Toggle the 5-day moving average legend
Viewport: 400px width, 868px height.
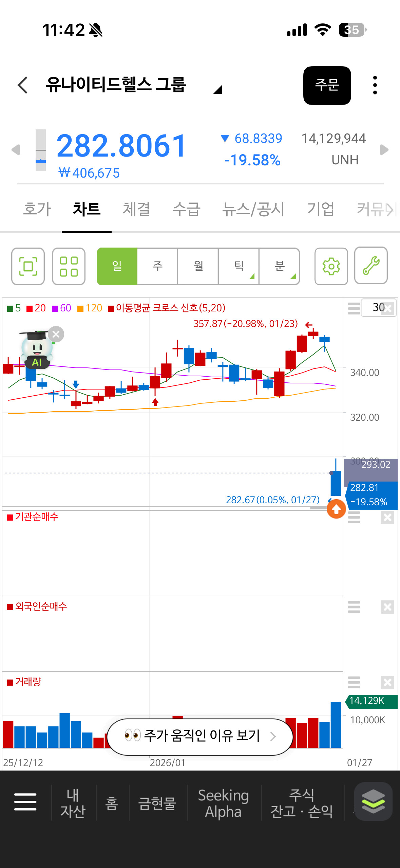(x=14, y=308)
